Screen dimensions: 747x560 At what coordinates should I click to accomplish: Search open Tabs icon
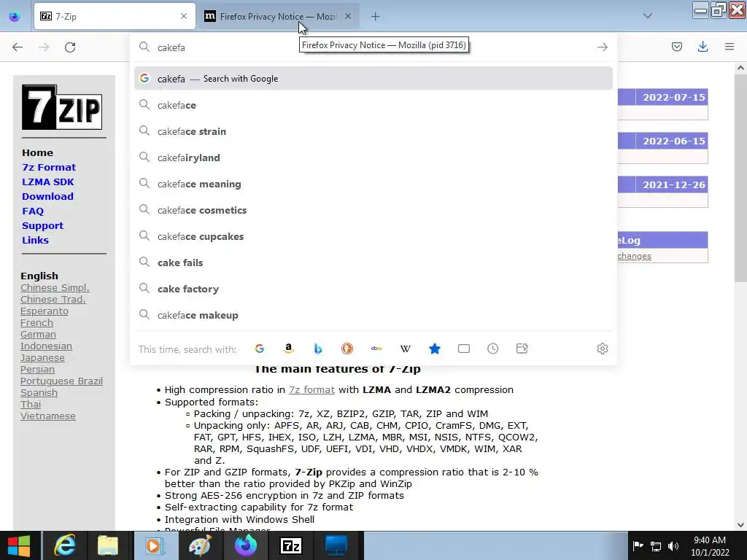pyautogui.click(x=463, y=349)
